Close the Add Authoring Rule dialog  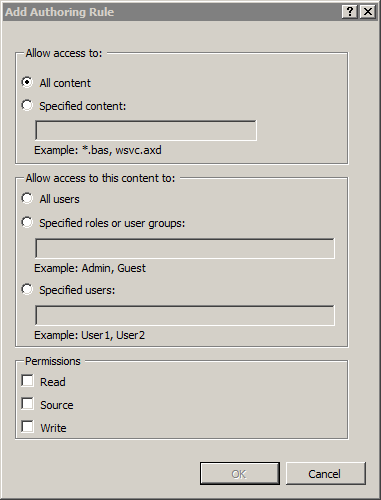click(368, 12)
